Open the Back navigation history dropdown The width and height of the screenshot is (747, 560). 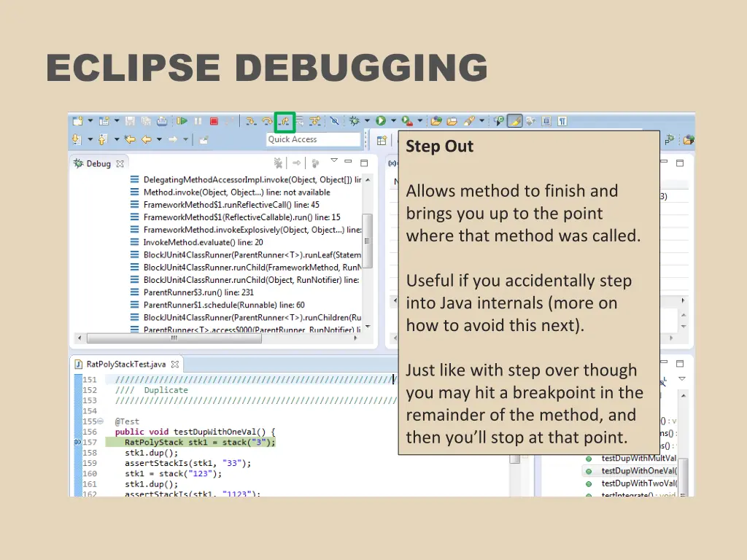point(159,139)
